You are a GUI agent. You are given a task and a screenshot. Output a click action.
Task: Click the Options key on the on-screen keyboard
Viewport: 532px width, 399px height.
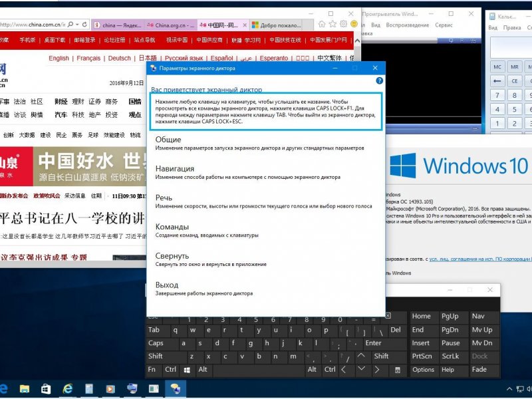423,370
